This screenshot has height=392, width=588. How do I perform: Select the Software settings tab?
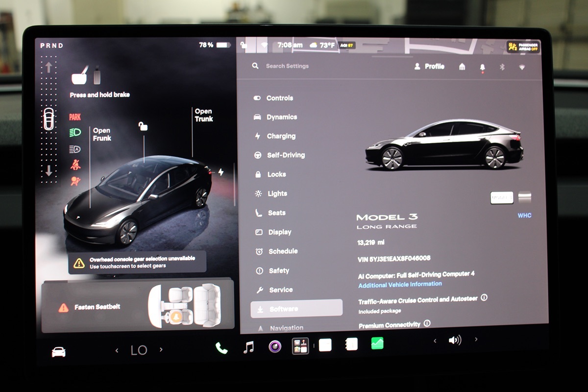click(x=296, y=308)
